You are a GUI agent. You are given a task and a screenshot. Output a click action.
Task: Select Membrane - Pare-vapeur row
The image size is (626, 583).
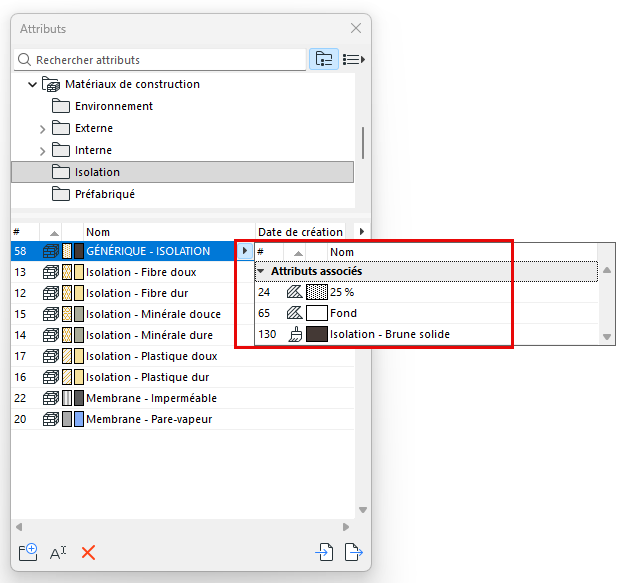[x=182, y=419]
